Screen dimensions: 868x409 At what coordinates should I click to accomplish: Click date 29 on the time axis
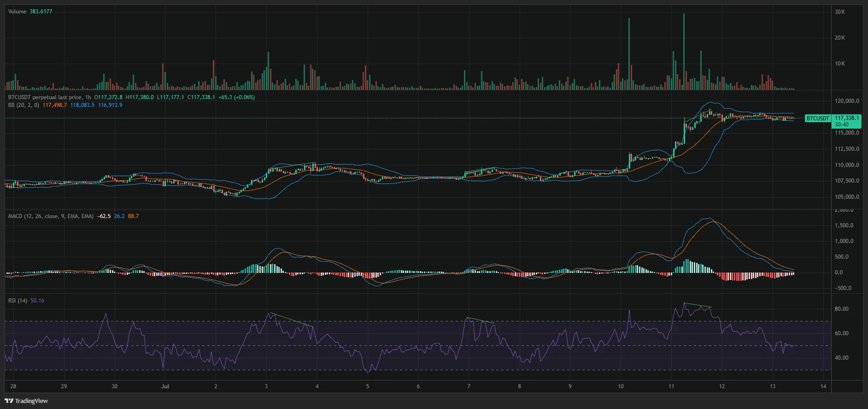(64, 386)
